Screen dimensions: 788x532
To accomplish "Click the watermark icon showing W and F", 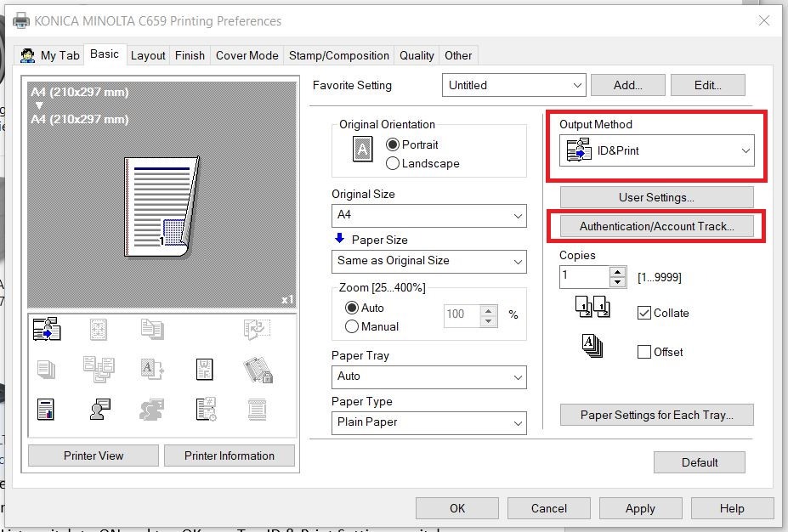I will pos(204,368).
